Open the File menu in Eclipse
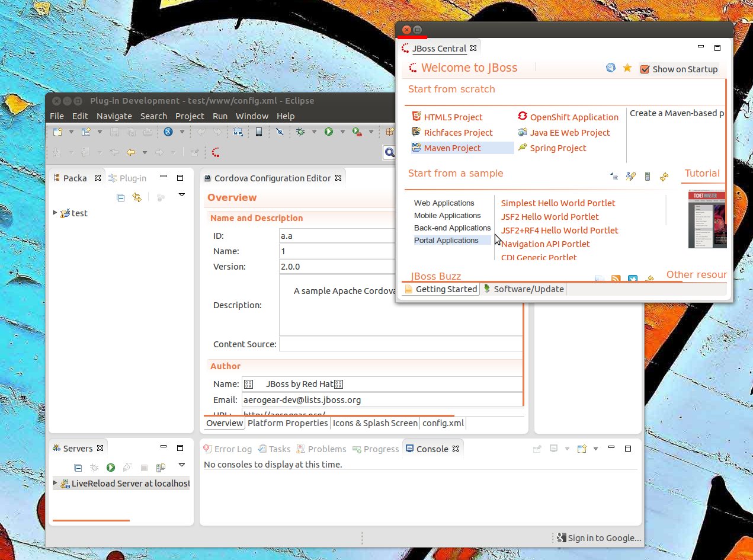The height and width of the screenshot is (560, 753). click(56, 116)
